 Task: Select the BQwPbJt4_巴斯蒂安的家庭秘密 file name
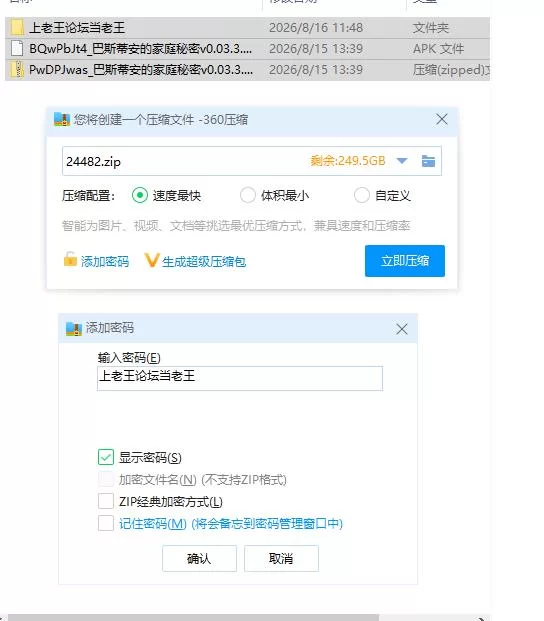pyautogui.click(x=141, y=49)
